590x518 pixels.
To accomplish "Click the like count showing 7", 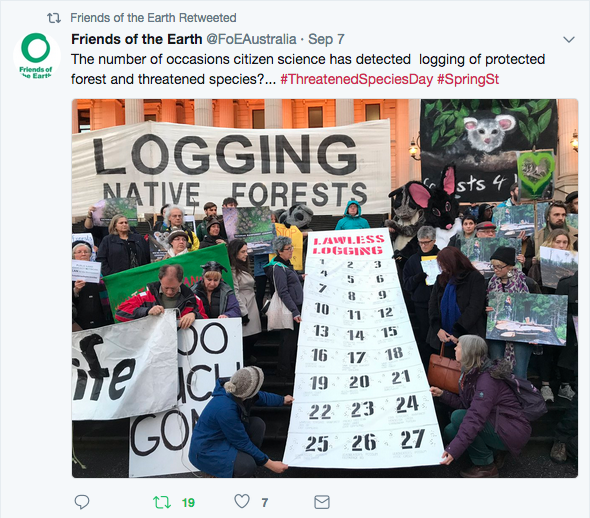I will [265, 503].
